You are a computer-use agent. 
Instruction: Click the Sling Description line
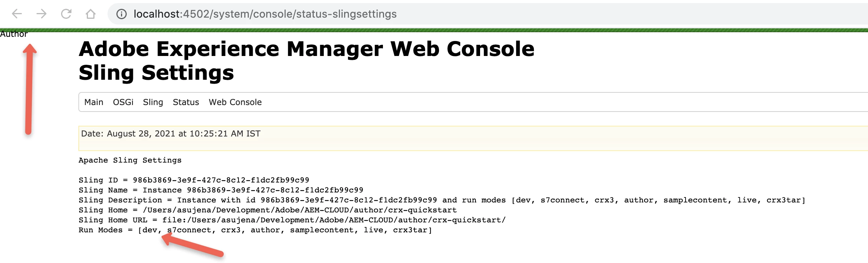442,200
